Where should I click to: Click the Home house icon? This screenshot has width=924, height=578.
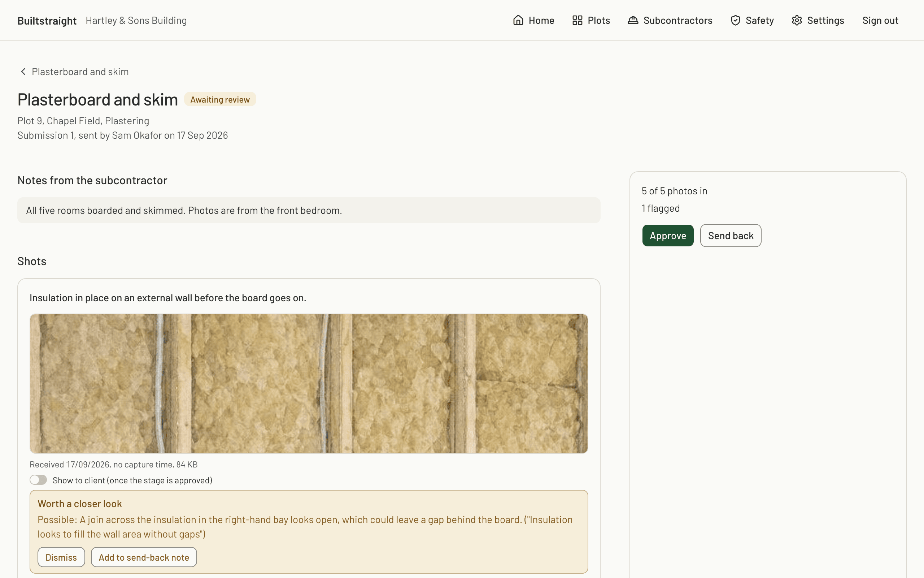click(518, 20)
